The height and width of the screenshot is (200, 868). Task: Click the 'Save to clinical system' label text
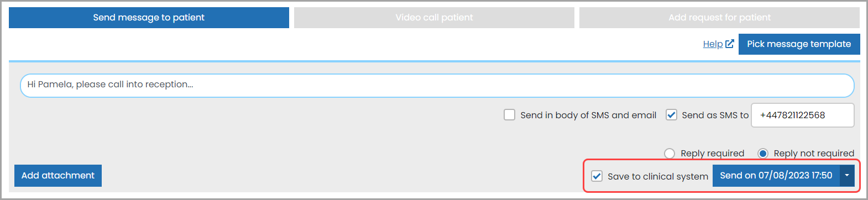click(x=658, y=176)
